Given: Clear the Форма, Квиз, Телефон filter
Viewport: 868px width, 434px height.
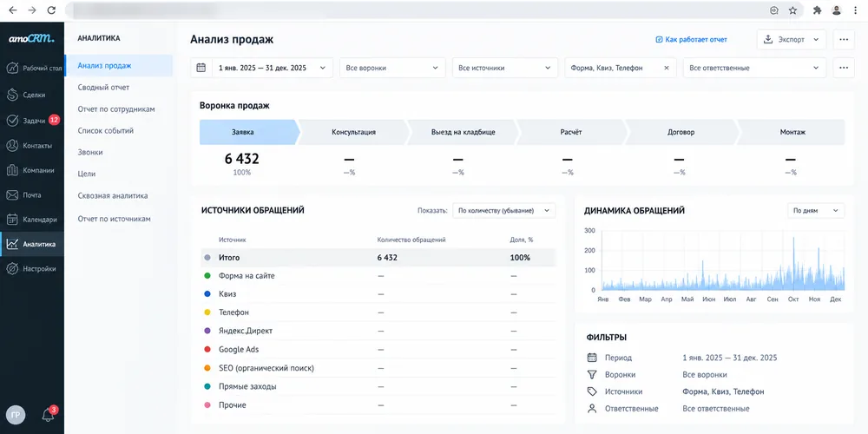Looking at the screenshot, I should point(667,68).
